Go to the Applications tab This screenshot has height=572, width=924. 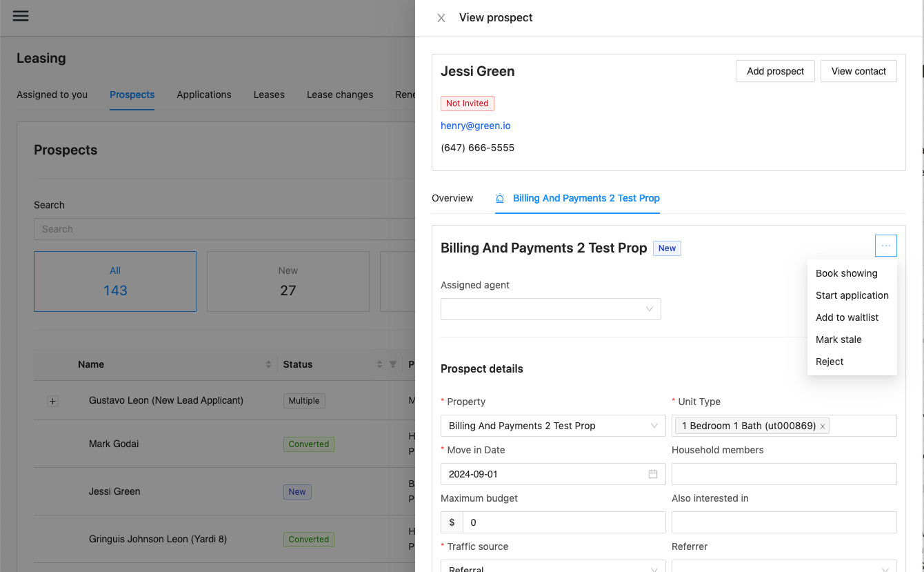click(204, 95)
